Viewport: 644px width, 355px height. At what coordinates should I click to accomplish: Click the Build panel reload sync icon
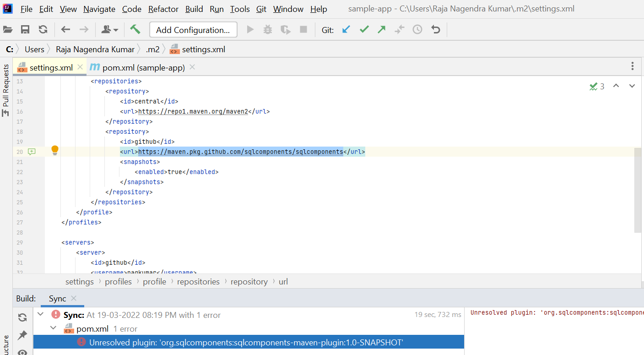click(x=22, y=317)
